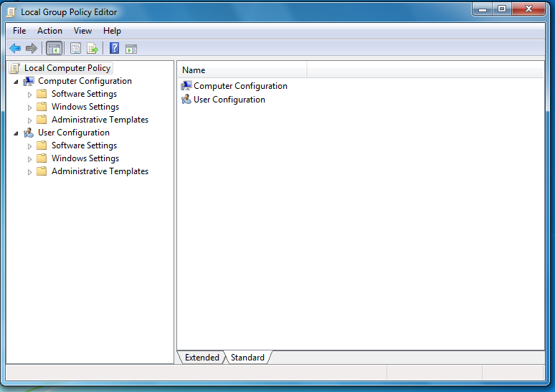Expand Software Settings under User Configuration
Screen dimensions: 555x392
pos(29,146)
